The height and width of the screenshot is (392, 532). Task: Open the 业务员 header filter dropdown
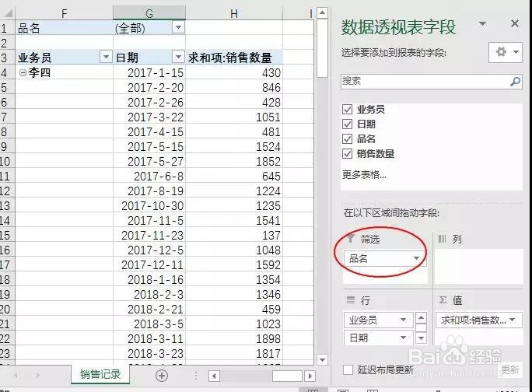(106, 57)
